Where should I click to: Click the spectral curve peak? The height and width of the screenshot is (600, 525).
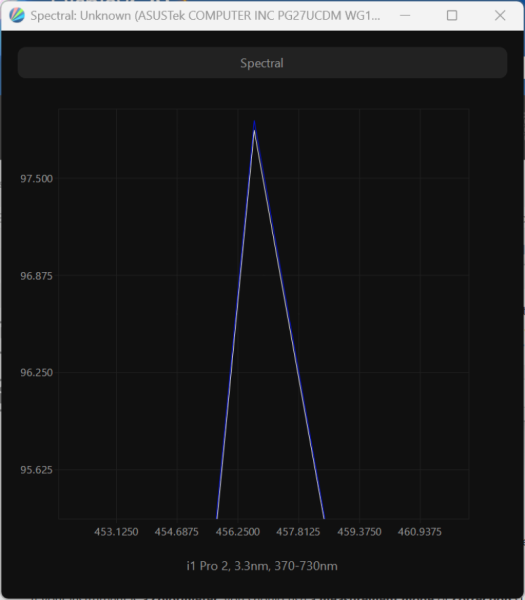(254, 124)
